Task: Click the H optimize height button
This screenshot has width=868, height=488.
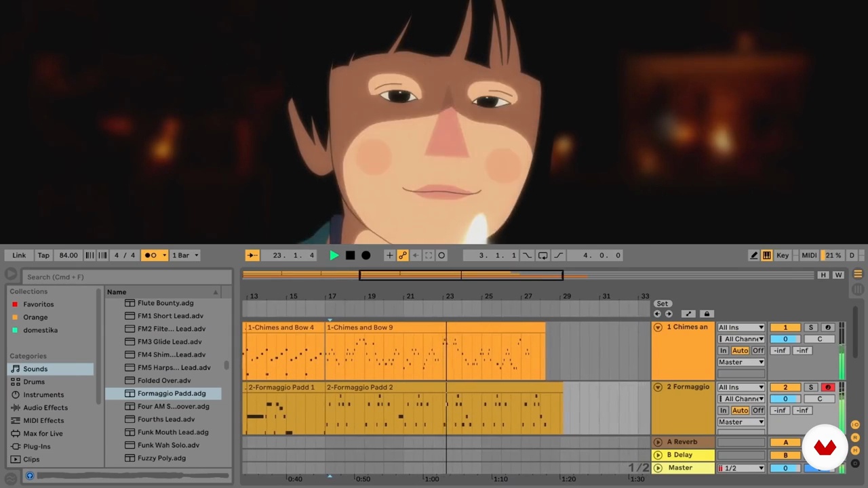Action: pyautogui.click(x=823, y=275)
